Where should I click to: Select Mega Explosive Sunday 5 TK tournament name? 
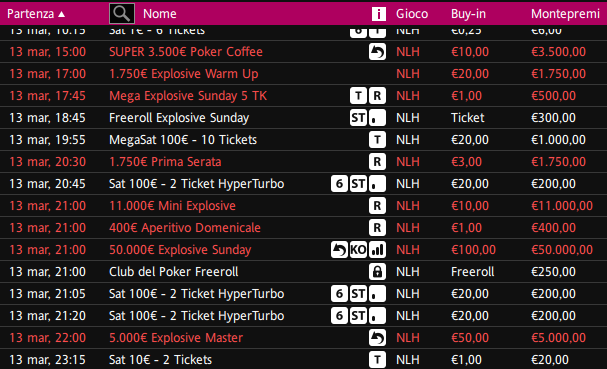click(x=188, y=96)
